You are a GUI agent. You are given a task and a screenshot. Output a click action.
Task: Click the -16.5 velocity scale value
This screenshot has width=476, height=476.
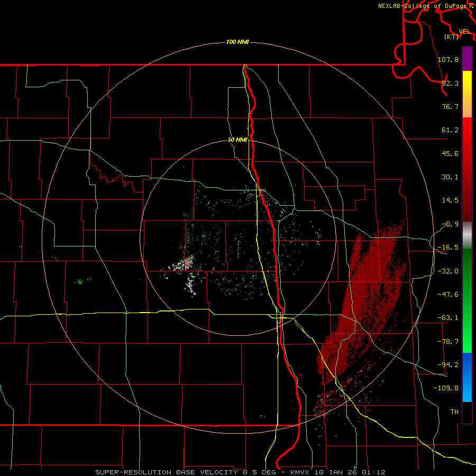(448, 248)
